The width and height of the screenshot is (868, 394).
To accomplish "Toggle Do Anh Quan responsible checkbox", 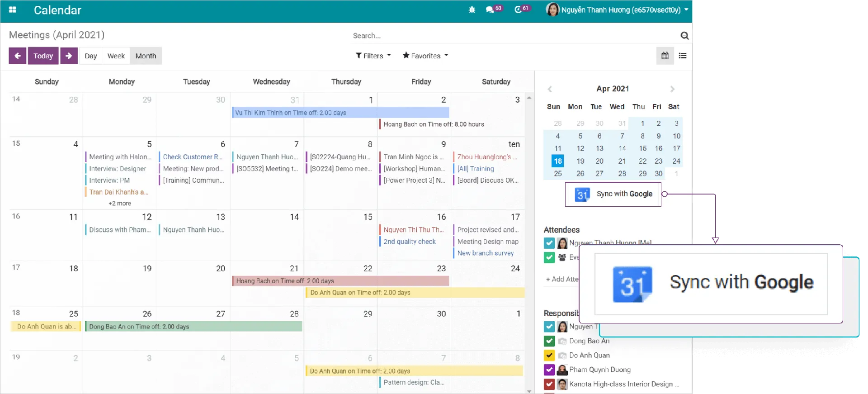I will 549,356.
